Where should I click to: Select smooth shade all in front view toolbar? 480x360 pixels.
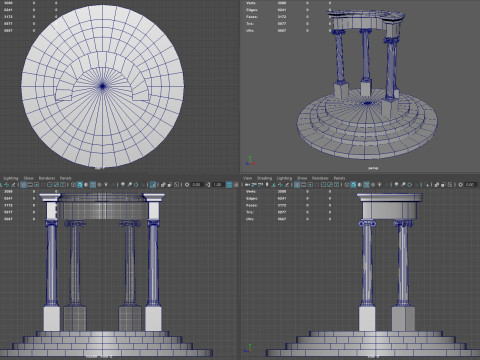pyautogui.click(x=80, y=185)
